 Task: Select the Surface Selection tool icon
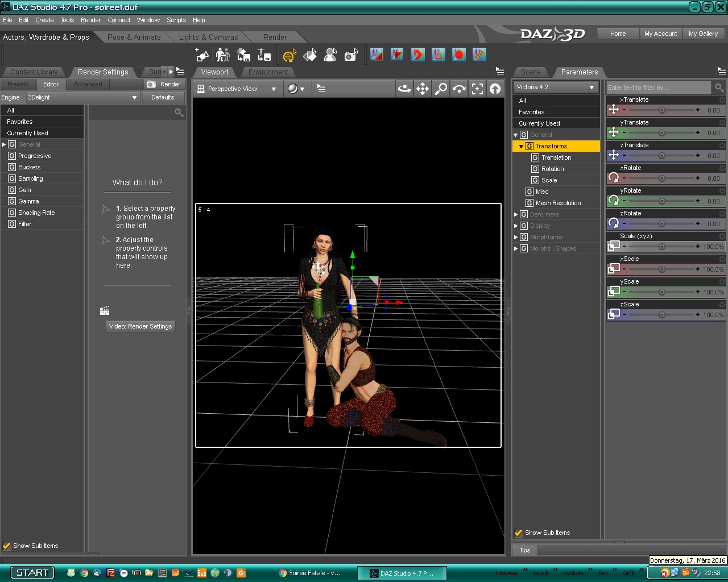pos(310,55)
